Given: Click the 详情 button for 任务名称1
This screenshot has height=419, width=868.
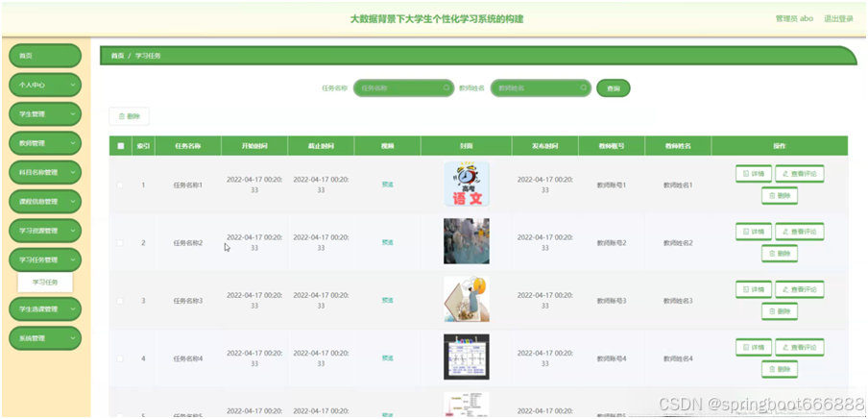Looking at the screenshot, I should pos(754,174).
